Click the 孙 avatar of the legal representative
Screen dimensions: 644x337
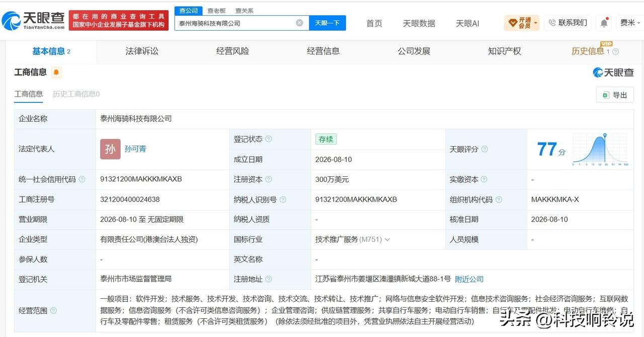pos(110,149)
